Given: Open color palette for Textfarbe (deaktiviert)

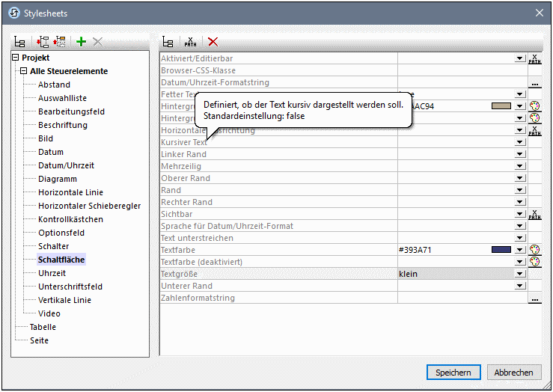Looking at the screenshot, I should pos(534,262).
